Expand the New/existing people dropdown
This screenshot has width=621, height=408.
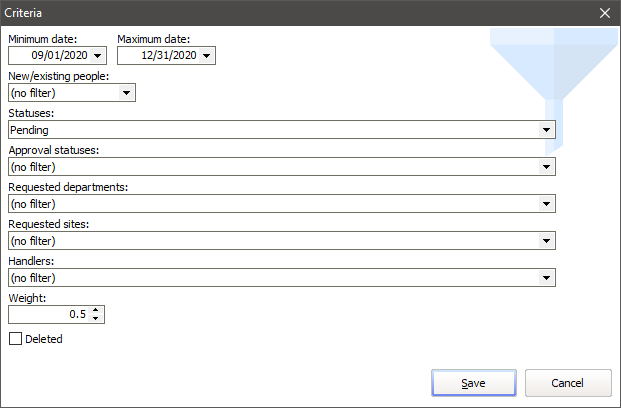pos(126,93)
